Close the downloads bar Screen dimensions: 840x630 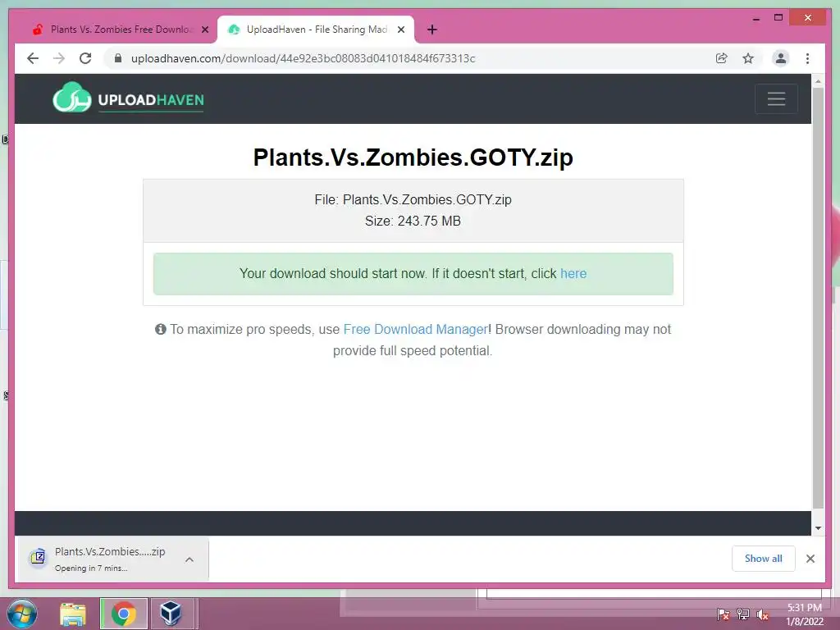(810, 559)
